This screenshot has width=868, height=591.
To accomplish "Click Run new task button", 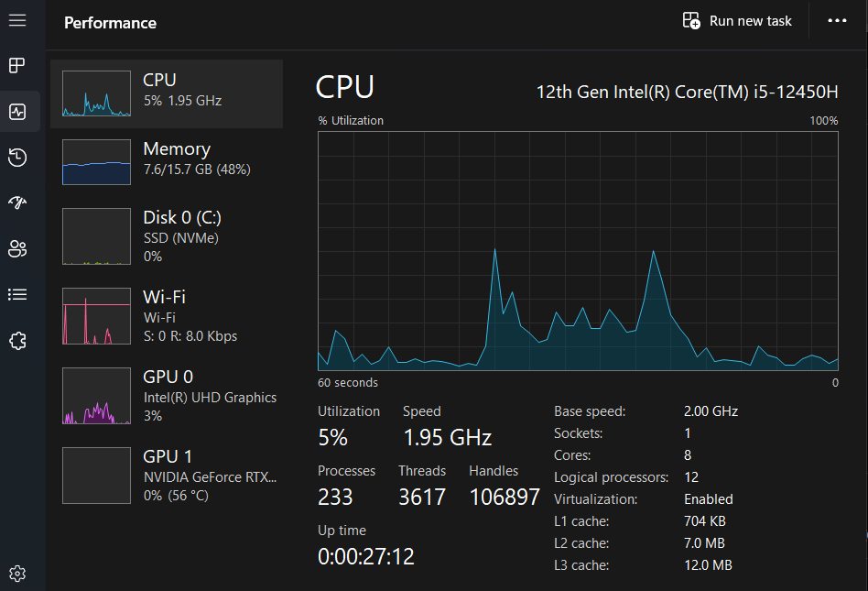I will tap(750, 20).
